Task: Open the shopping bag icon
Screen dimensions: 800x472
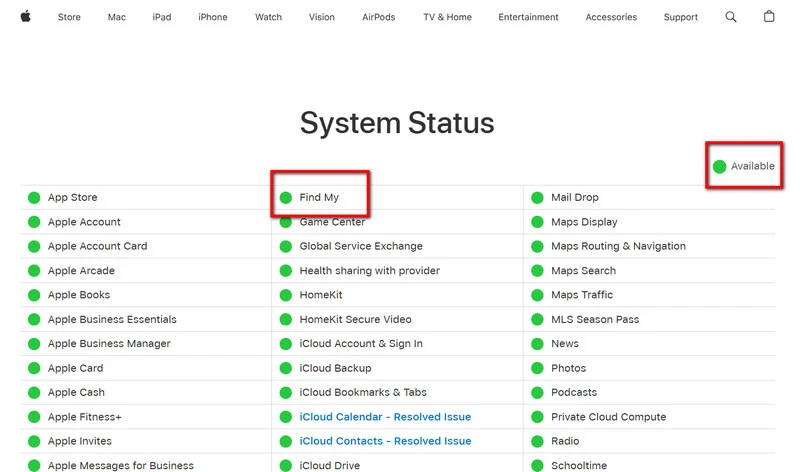Action: pos(769,16)
